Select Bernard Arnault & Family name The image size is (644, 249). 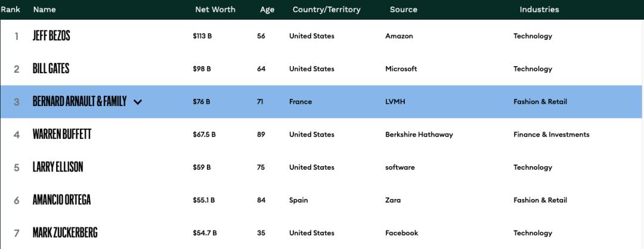pyautogui.click(x=79, y=101)
